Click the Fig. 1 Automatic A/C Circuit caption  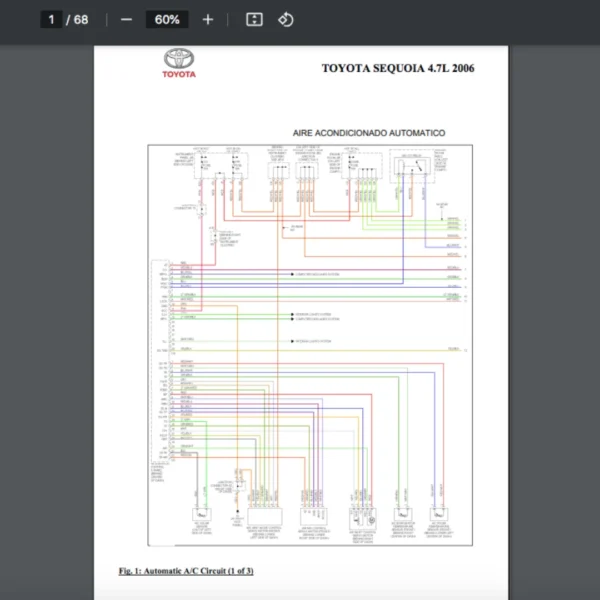185,571
